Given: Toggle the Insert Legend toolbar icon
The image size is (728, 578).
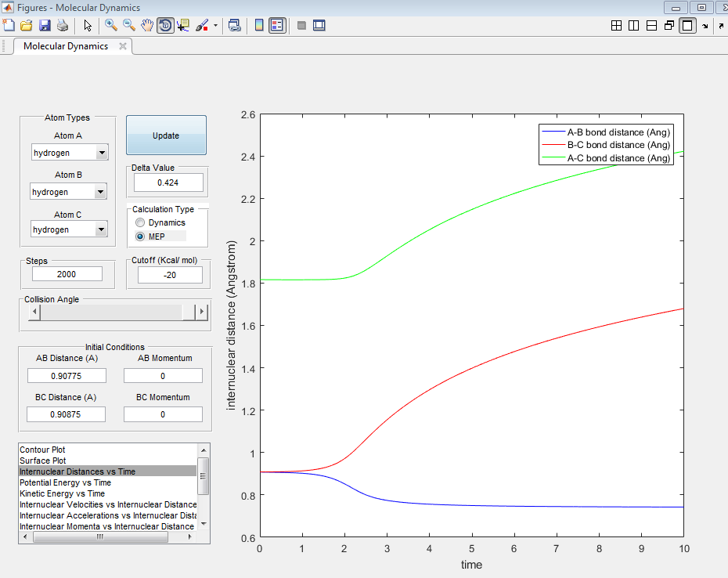Looking at the screenshot, I should coord(276,25).
